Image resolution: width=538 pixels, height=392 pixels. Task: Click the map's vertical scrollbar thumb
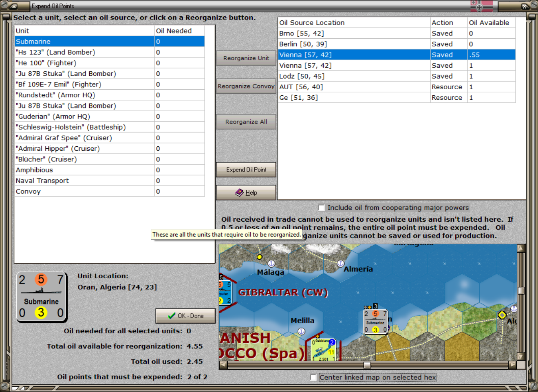click(520, 291)
